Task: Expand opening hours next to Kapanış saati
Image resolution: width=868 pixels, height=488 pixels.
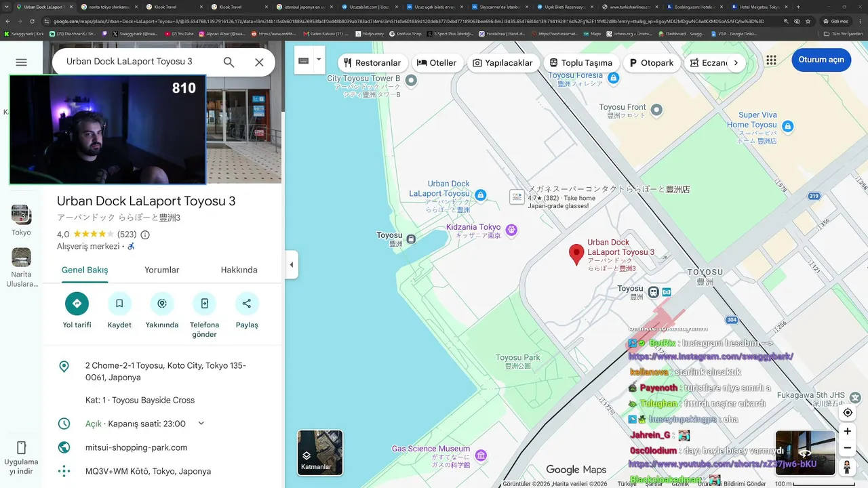Action: click(201, 424)
